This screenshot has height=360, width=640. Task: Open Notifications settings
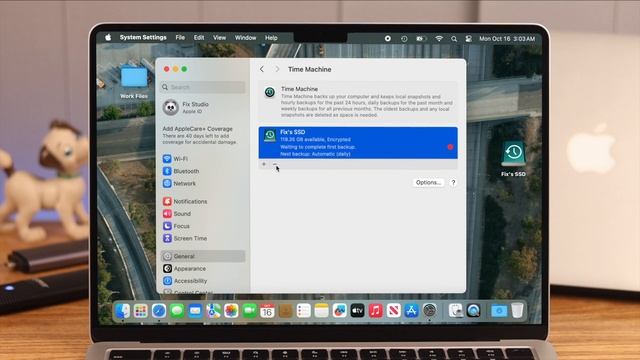click(185, 201)
